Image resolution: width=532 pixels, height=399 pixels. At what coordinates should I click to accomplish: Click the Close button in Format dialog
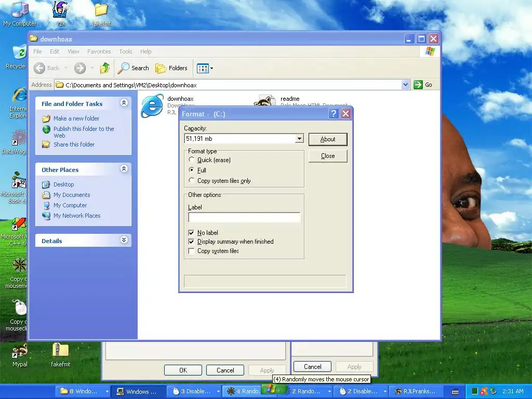point(328,156)
